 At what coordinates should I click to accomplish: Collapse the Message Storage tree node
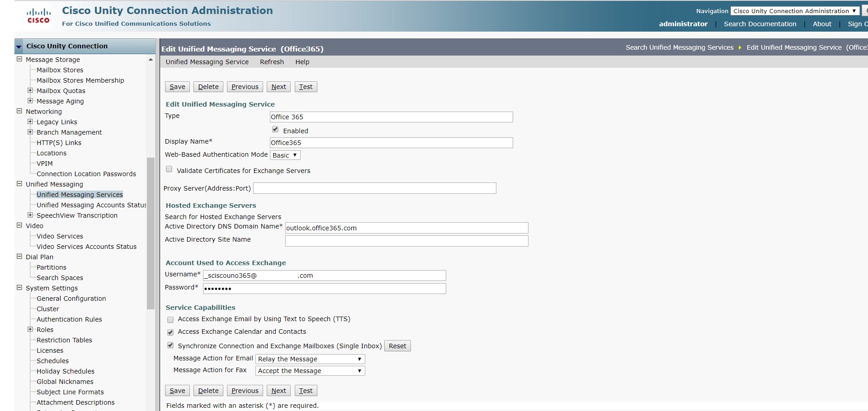coord(19,59)
